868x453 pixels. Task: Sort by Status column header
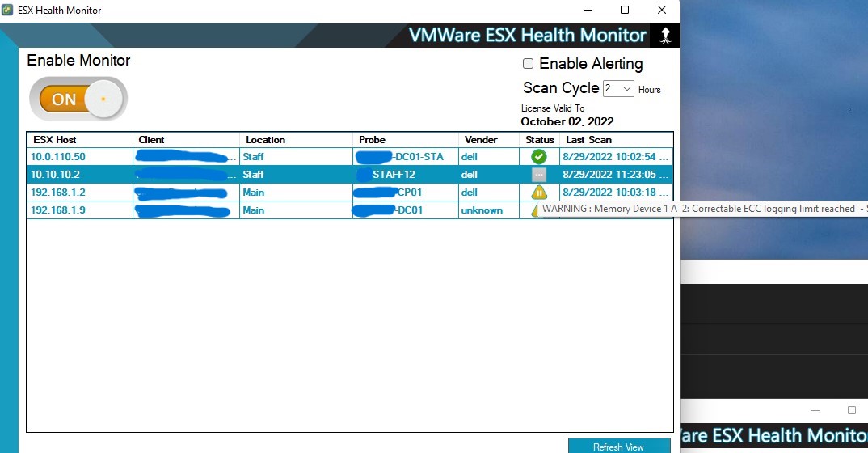(x=540, y=140)
